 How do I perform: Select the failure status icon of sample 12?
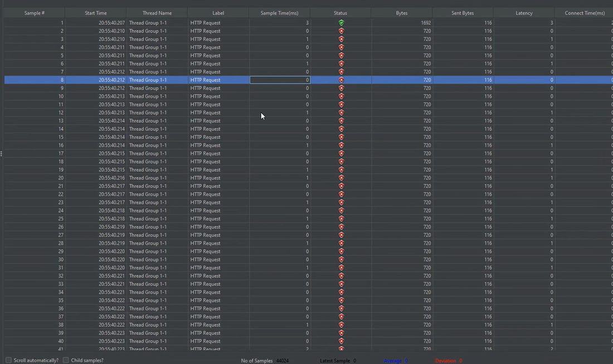point(341,112)
